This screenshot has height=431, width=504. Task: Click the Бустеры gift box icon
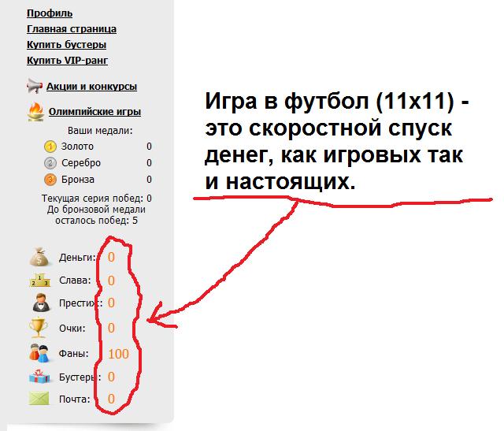[39, 377]
